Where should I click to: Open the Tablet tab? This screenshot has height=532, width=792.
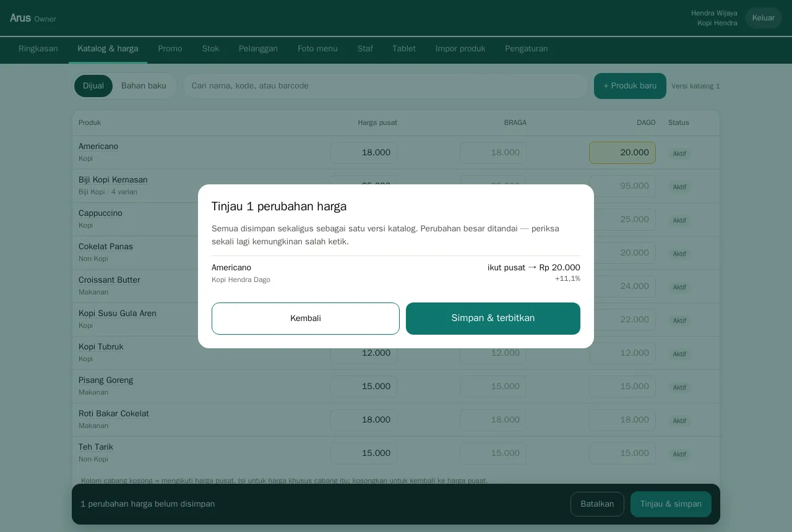[x=404, y=49]
